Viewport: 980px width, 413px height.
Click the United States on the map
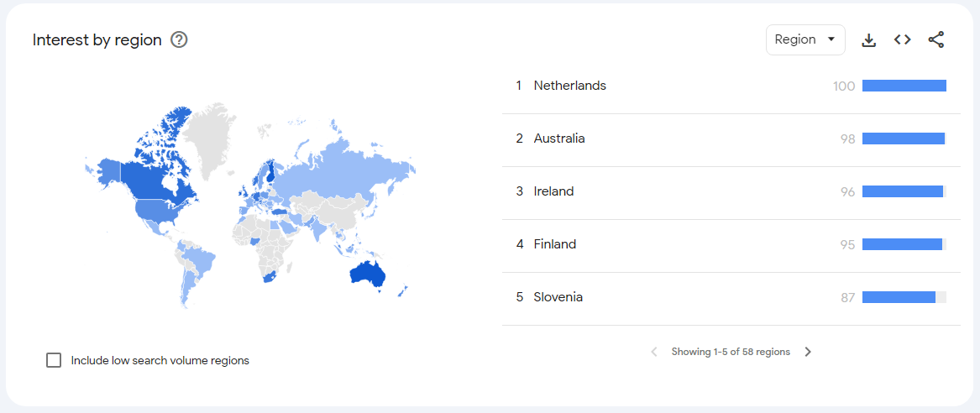click(x=161, y=212)
